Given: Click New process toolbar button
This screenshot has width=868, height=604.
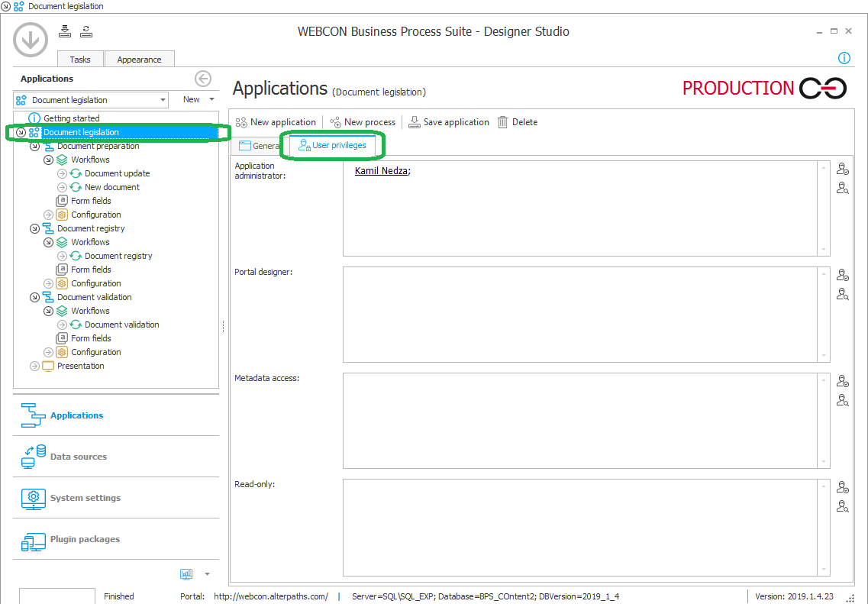Looking at the screenshot, I should [363, 122].
